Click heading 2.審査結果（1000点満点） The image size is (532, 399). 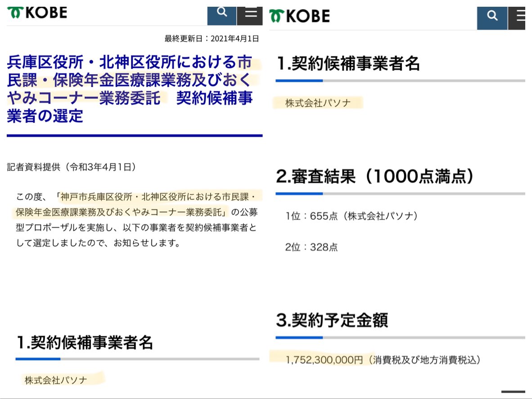pos(374,176)
